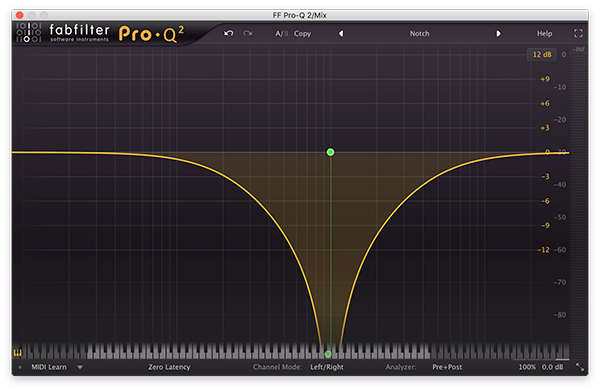600x390 pixels.
Task: Toggle the piano keyboard display icon
Action: click(18, 352)
